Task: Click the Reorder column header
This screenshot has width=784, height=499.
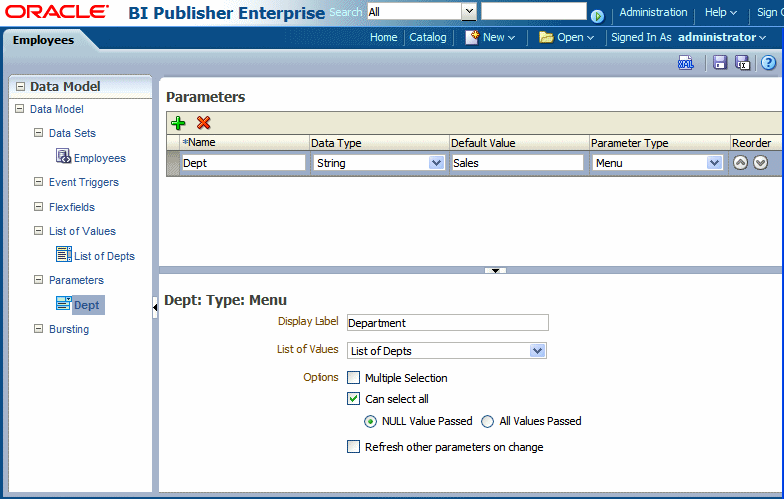Action: point(751,143)
